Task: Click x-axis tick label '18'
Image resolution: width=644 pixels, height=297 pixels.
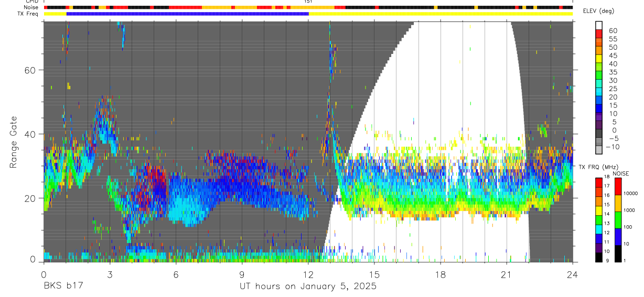Action: 440,274
